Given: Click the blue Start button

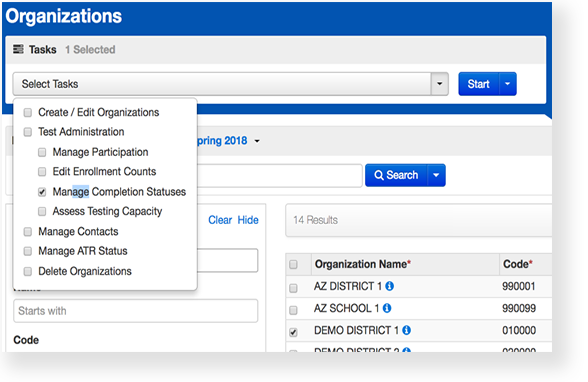Looking at the screenshot, I should (478, 84).
